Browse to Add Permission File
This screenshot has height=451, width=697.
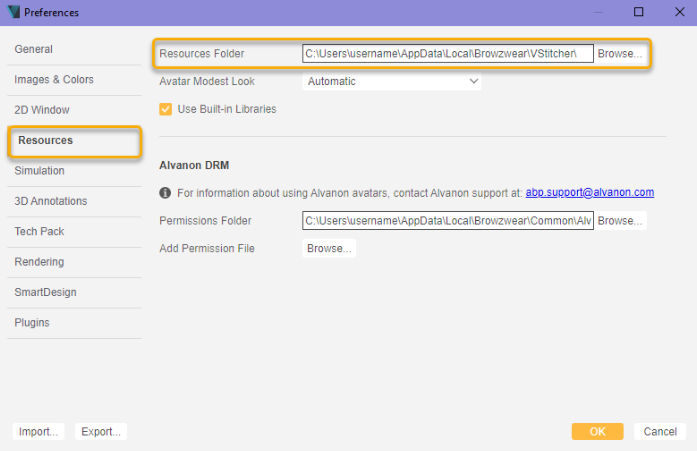[x=329, y=248]
